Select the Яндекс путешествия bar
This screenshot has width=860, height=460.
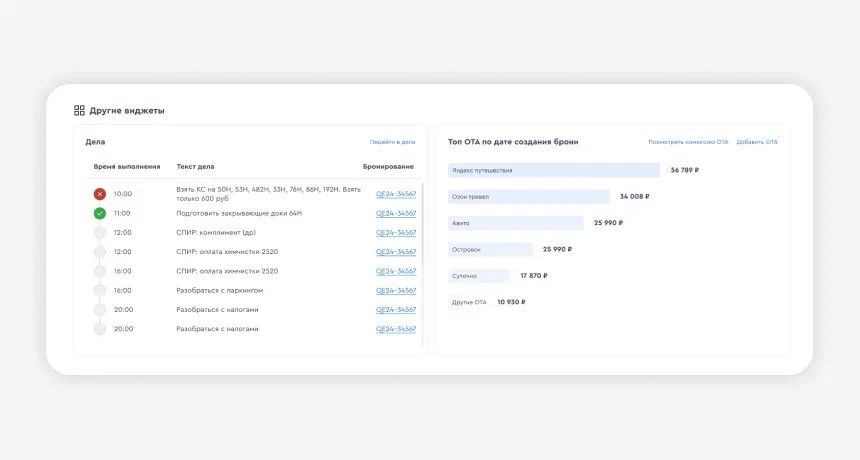click(x=554, y=170)
